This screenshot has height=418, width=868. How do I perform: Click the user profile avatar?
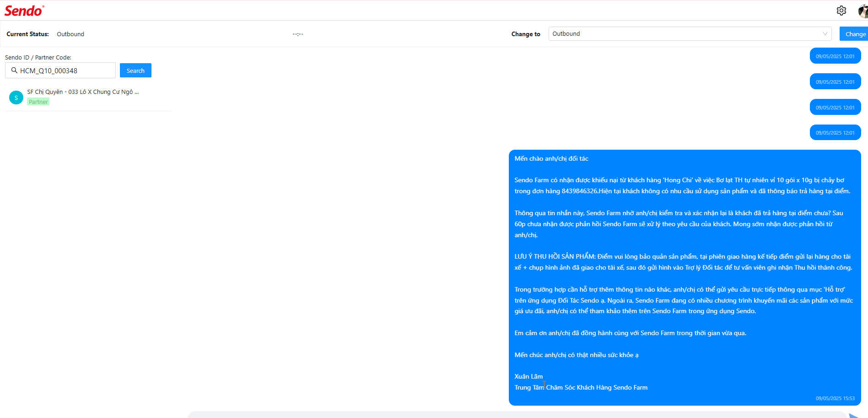tap(863, 11)
